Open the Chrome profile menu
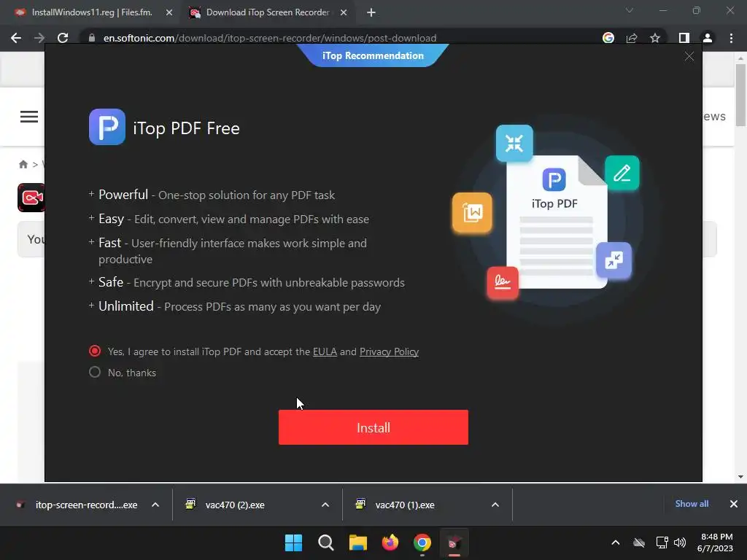The height and width of the screenshot is (560, 747). (708, 38)
